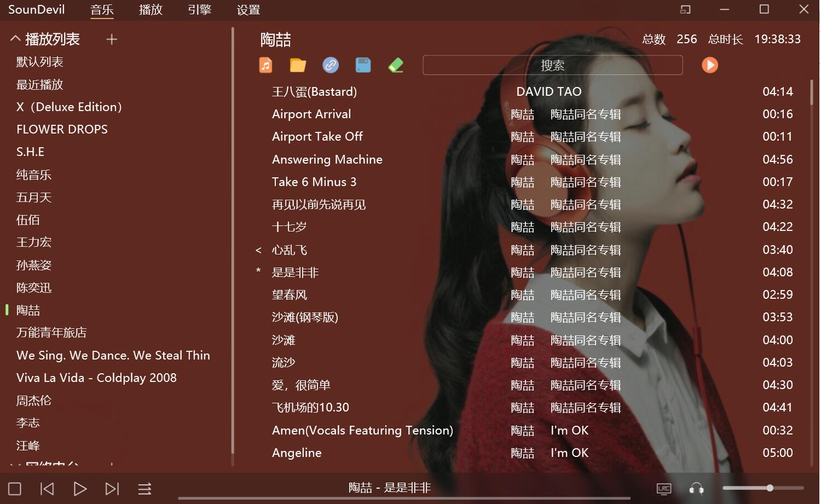The height and width of the screenshot is (504, 821).
Task: Click the green eraser clear icon
Action: pyautogui.click(x=396, y=65)
